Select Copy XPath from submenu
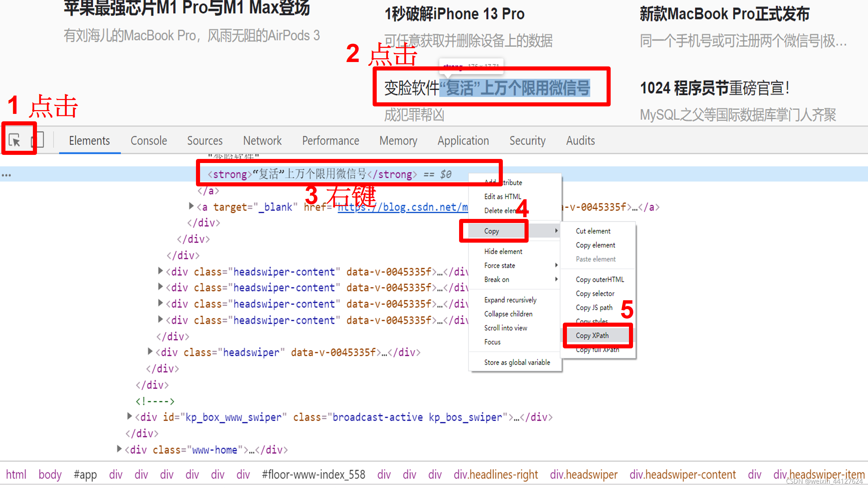Image resolution: width=868 pixels, height=488 pixels. (592, 335)
